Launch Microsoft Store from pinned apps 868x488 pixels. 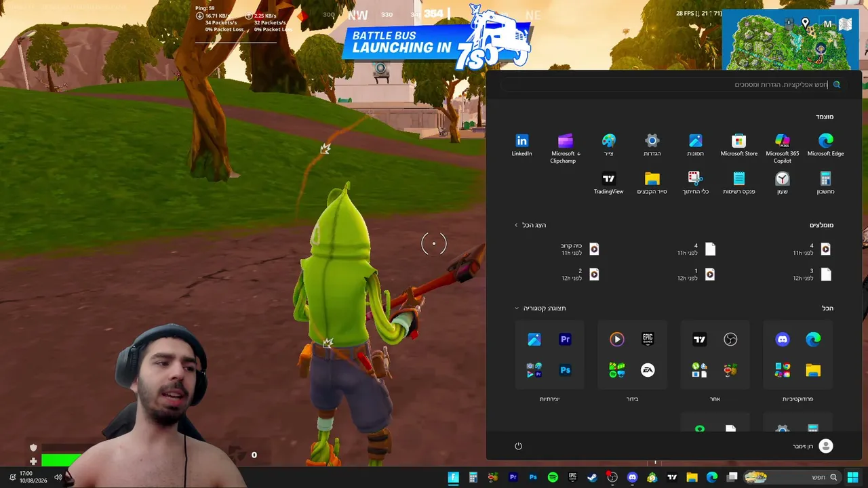pyautogui.click(x=738, y=145)
